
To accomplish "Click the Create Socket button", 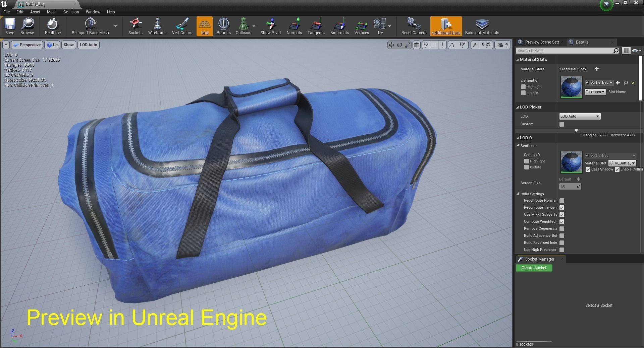I will [x=534, y=268].
